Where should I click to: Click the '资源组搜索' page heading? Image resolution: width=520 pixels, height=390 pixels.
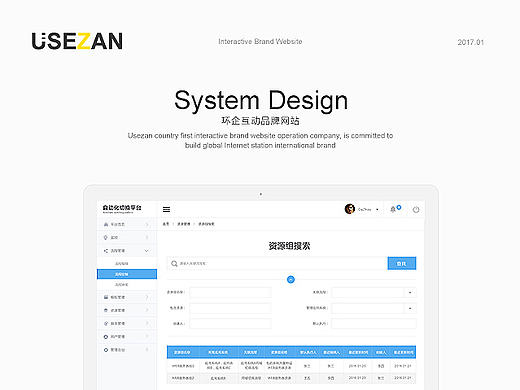pos(289,246)
